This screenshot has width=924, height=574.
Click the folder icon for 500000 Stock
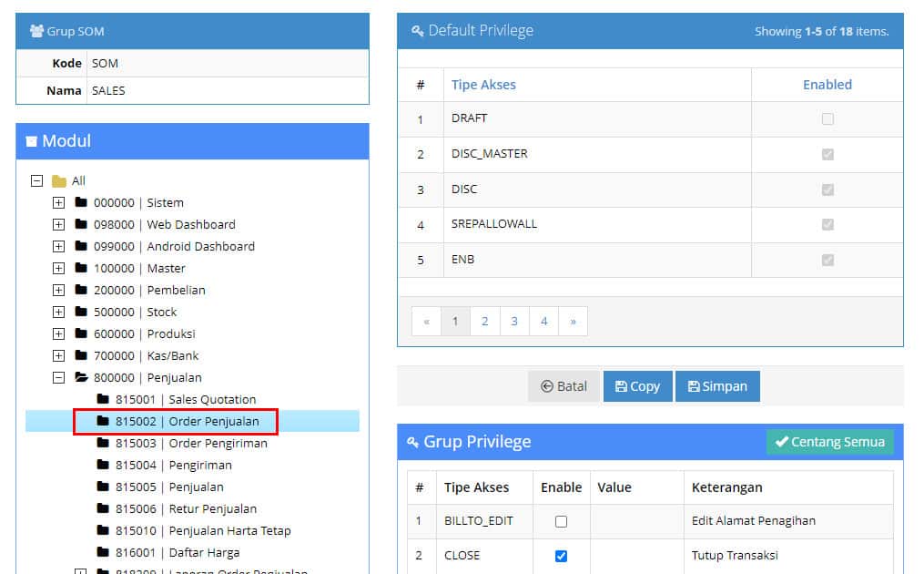pyautogui.click(x=81, y=312)
